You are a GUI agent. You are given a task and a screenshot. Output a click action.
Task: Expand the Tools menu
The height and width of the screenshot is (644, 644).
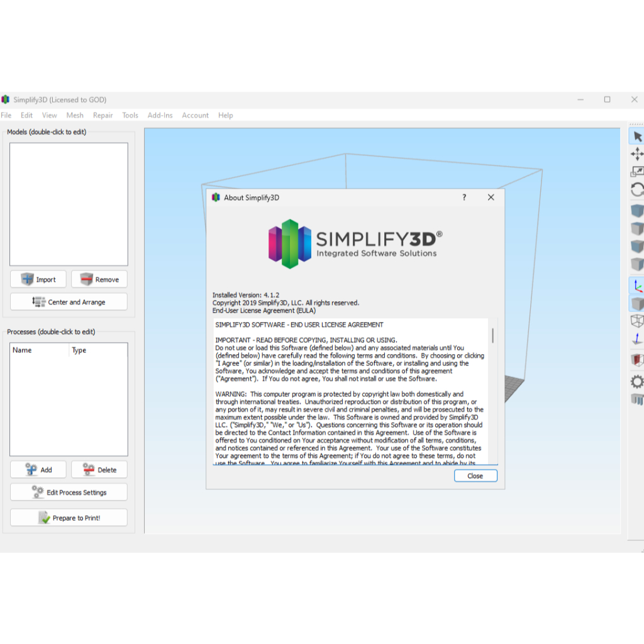pyautogui.click(x=130, y=115)
